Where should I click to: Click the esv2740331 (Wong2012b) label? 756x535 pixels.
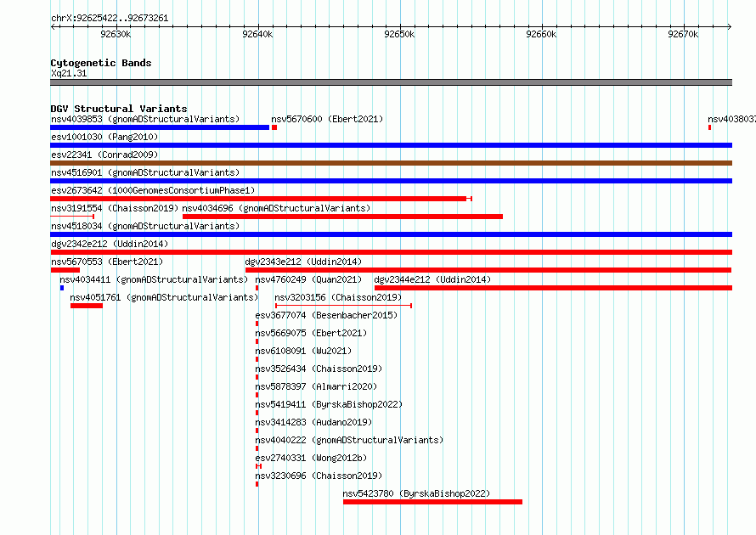pos(311,458)
